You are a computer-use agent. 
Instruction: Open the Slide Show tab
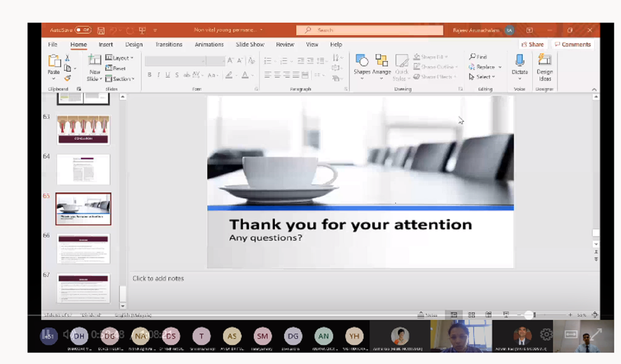[x=250, y=44]
